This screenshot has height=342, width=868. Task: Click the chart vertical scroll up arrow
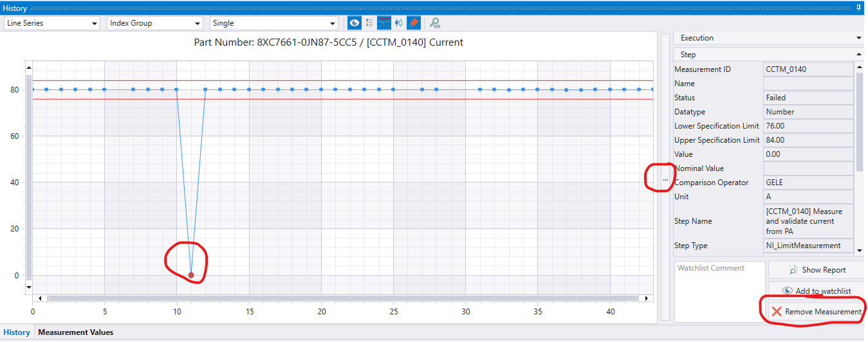point(28,67)
